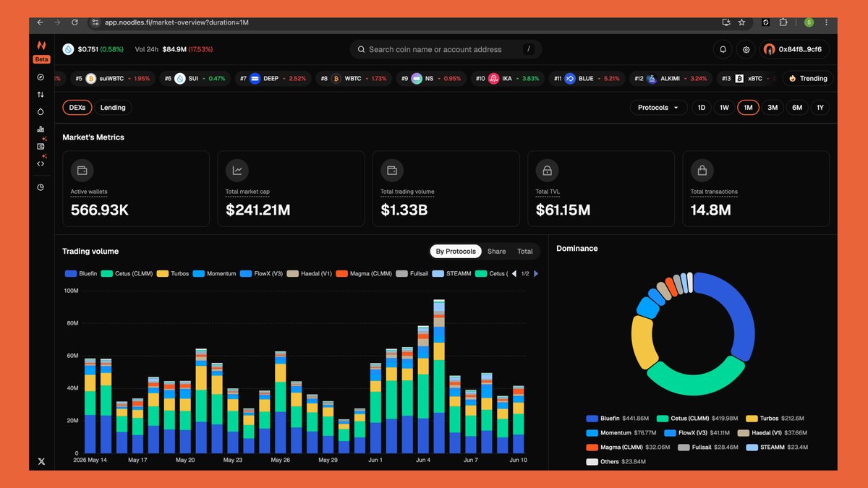The width and height of the screenshot is (868, 488).
Task: Select the 1D duration
Action: tap(702, 108)
